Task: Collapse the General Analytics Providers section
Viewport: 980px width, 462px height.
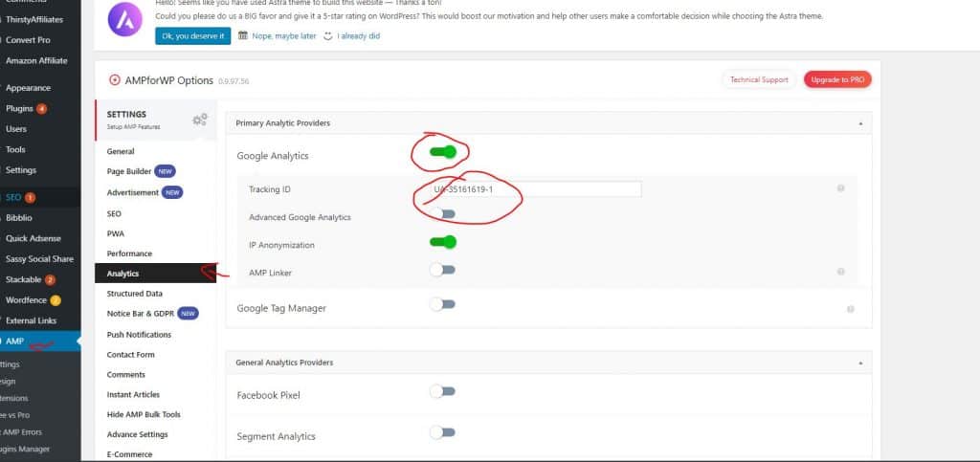Action: coord(860,363)
